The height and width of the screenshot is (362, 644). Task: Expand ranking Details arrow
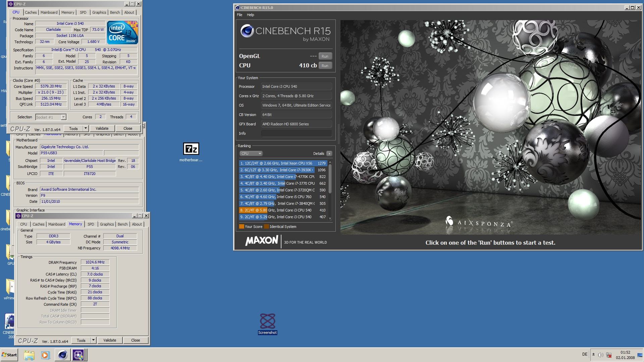coord(329,154)
